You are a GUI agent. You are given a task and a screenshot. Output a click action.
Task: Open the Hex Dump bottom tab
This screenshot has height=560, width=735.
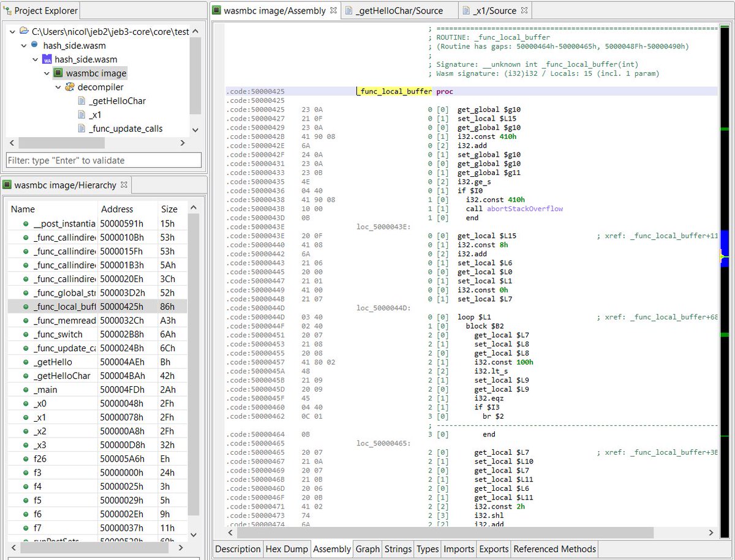tap(287, 549)
